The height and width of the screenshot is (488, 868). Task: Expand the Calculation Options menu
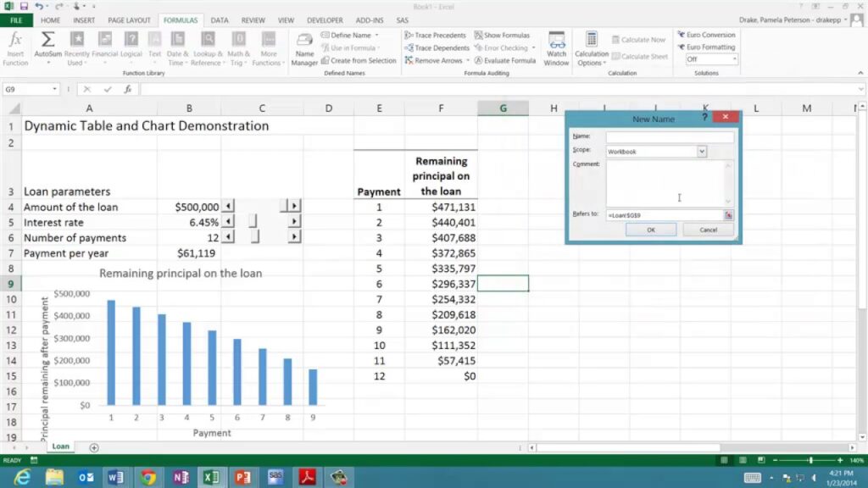[591, 51]
